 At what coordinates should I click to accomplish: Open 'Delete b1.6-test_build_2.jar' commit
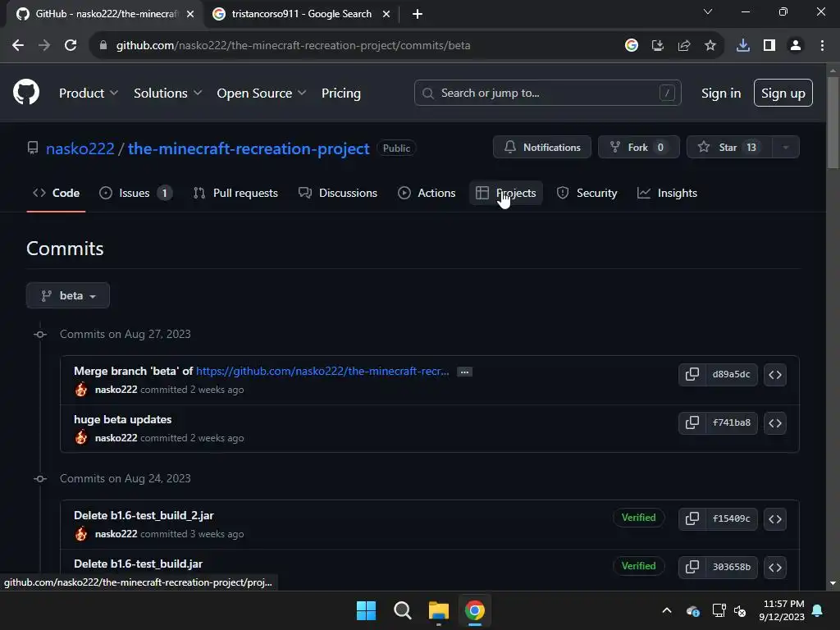pos(144,515)
